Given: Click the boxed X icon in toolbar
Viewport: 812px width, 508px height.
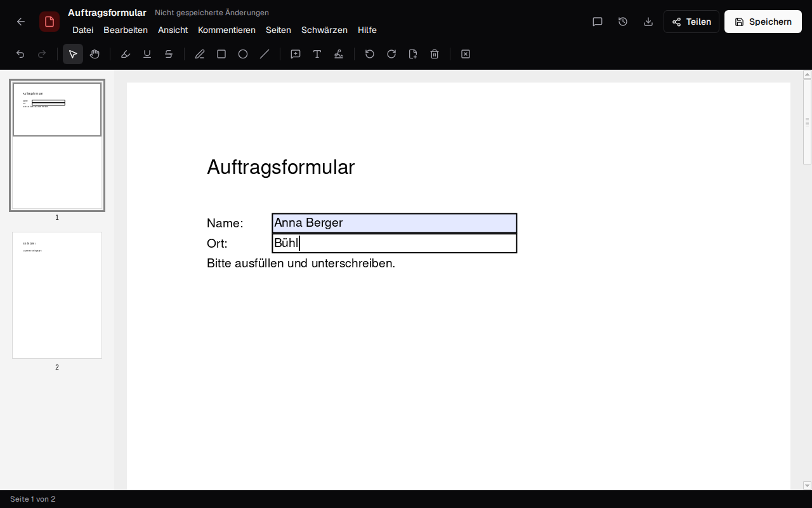Looking at the screenshot, I should pyautogui.click(x=466, y=54).
